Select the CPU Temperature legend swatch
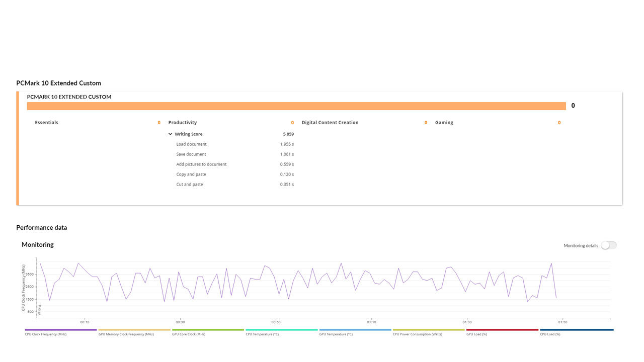This screenshot has height=362, width=644. [x=281, y=330]
